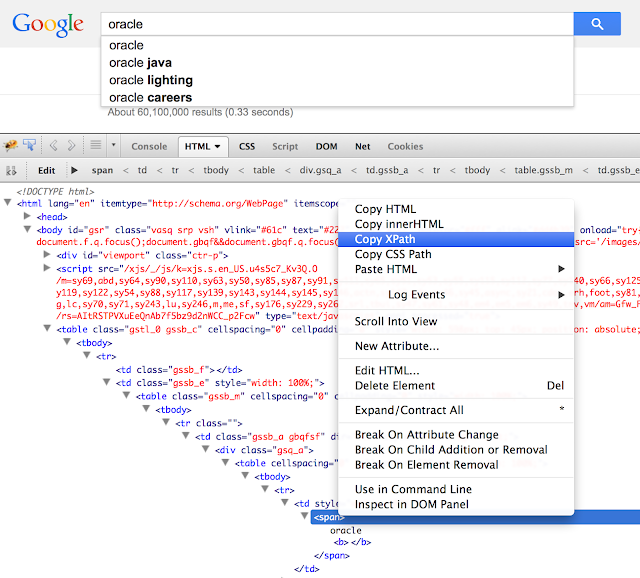Click the break-on-mutate icon left of Edit
The width and height of the screenshot is (640, 578).
tap(11, 170)
